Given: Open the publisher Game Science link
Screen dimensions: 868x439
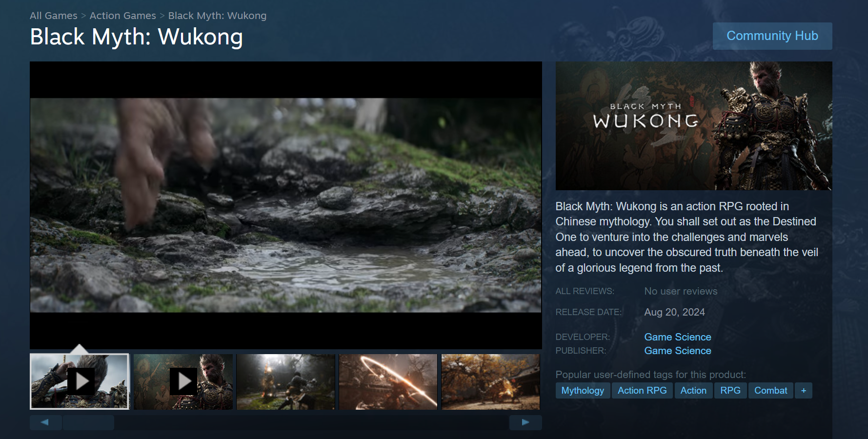Looking at the screenshot, I should point(678,351).
